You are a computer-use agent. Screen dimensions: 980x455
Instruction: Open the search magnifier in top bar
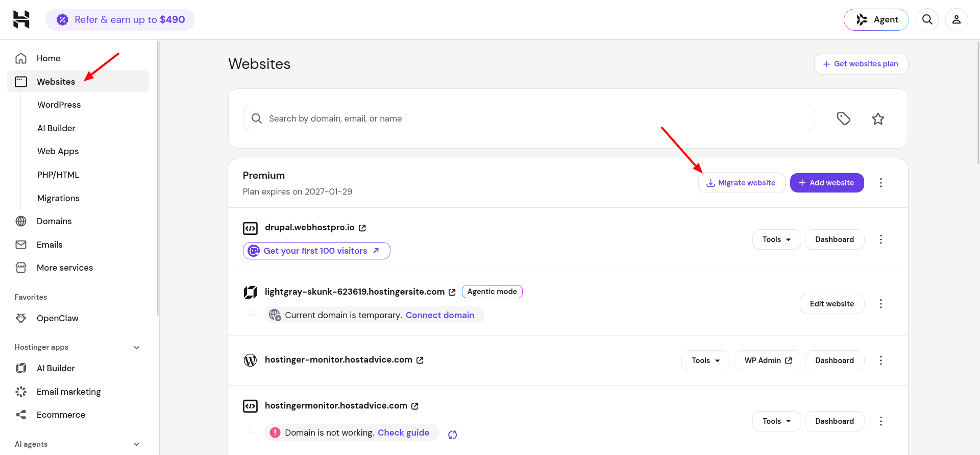point(927,19)
